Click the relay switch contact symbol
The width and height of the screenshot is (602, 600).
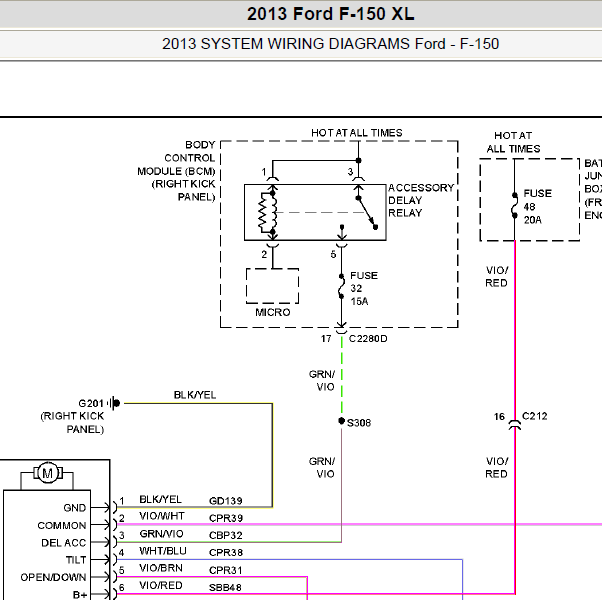367,213
